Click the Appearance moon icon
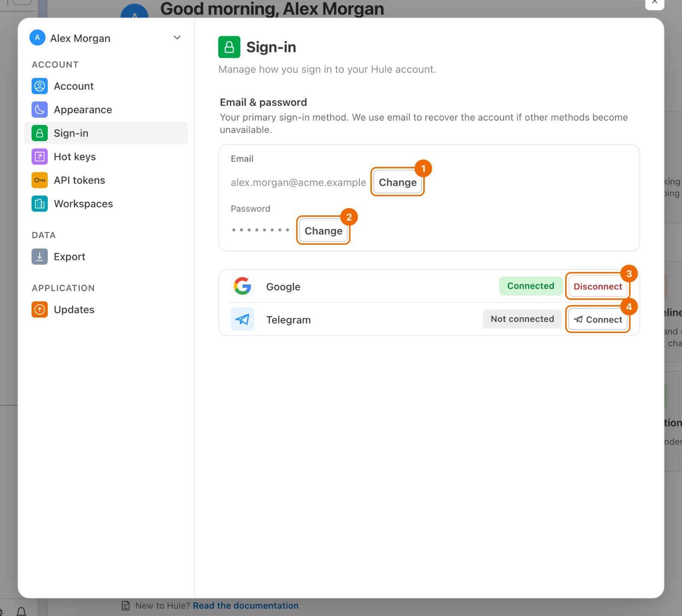The height and width of the screenshot is (616, 682). point(40,110)
